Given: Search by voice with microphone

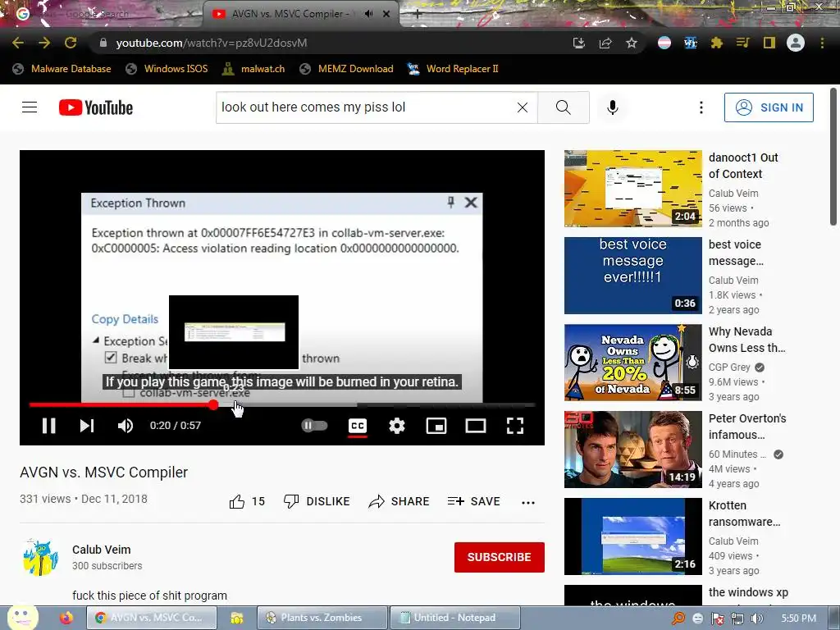Looking at the screenshot, I should 612,107.
